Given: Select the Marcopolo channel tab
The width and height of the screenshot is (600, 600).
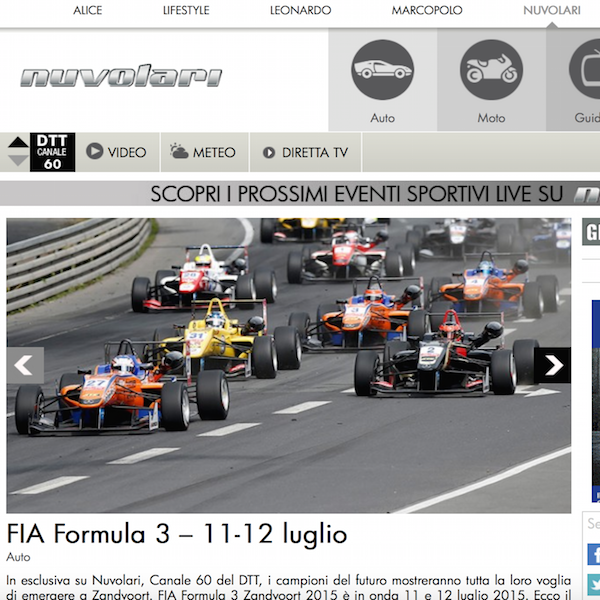Looking at the screenshot, I should (x=427, y=10).
